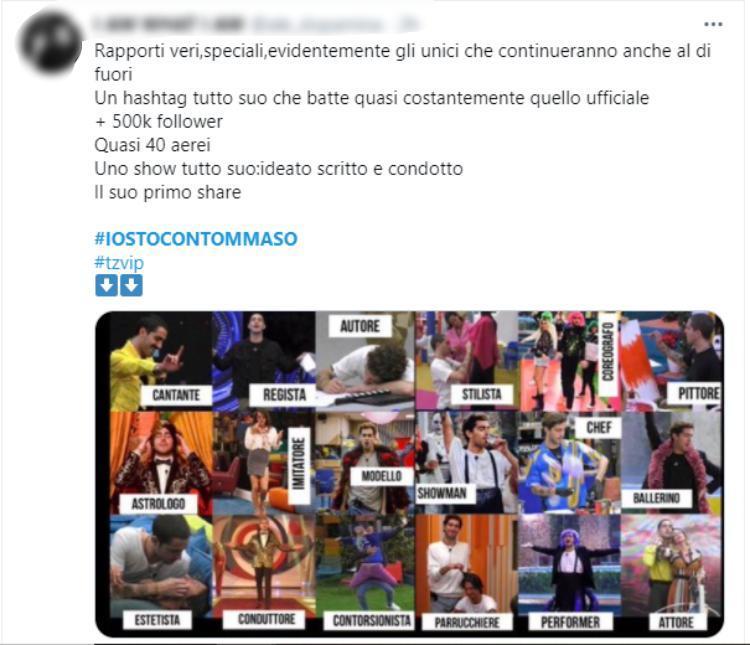Open the PITTORE collage tile
Viewport: 750px width, 645px height.
click(671, 361)
